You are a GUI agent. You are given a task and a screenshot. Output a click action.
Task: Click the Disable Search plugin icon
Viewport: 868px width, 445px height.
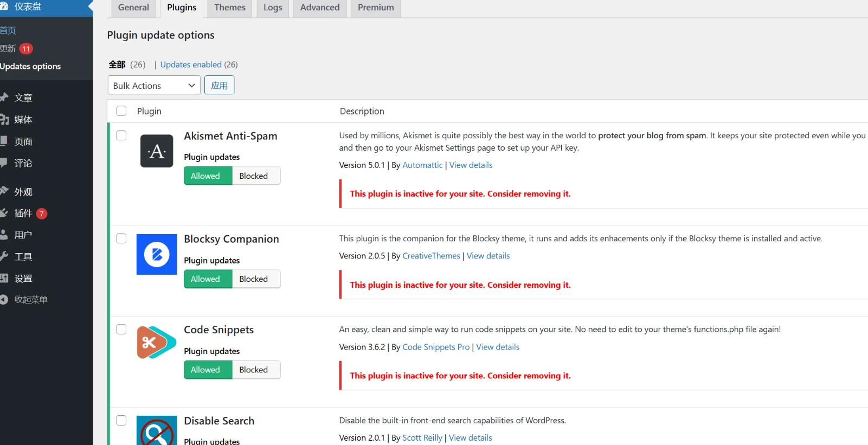point(157,430)
